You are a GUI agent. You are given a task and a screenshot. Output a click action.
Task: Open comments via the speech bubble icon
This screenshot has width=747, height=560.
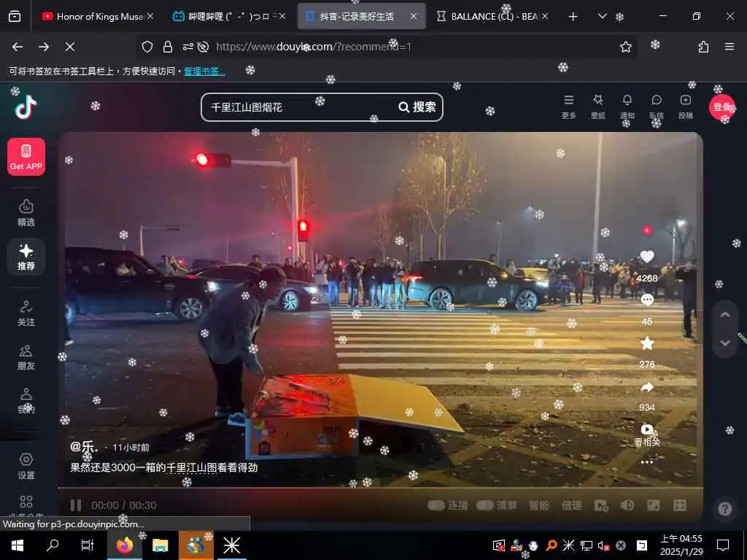click(647, 300)
